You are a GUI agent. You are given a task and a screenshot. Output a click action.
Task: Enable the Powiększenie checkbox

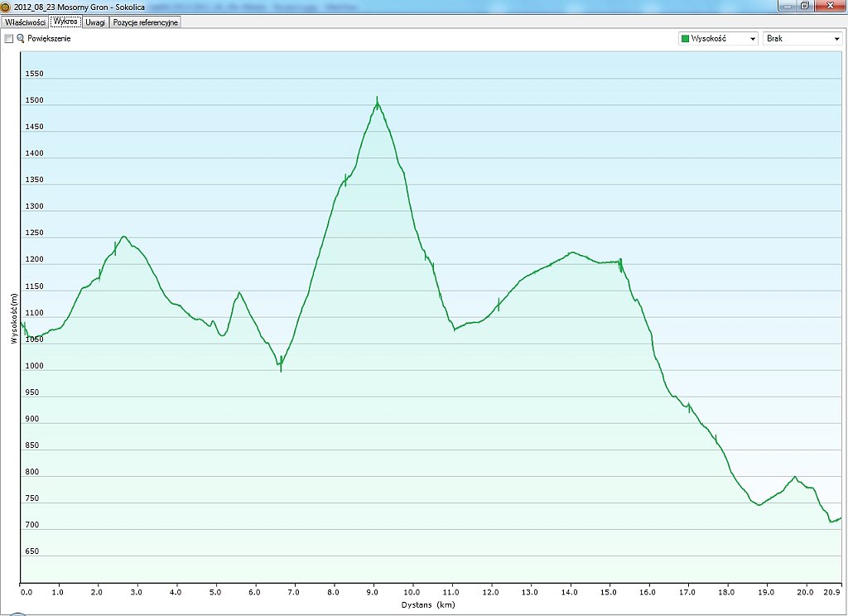click(x=9, y=39)
